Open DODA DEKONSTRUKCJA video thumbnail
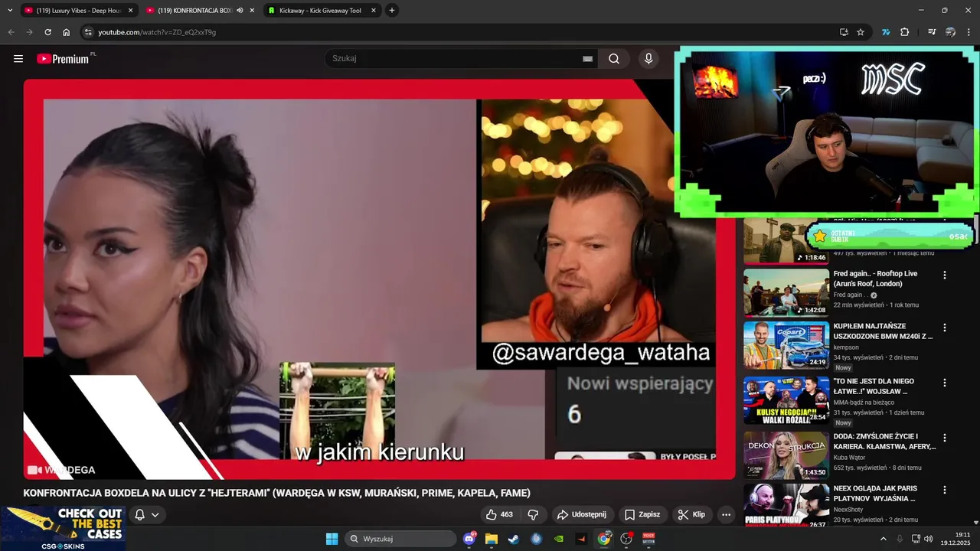Screen dimensions: 980x551 click(x=786, y=455)
